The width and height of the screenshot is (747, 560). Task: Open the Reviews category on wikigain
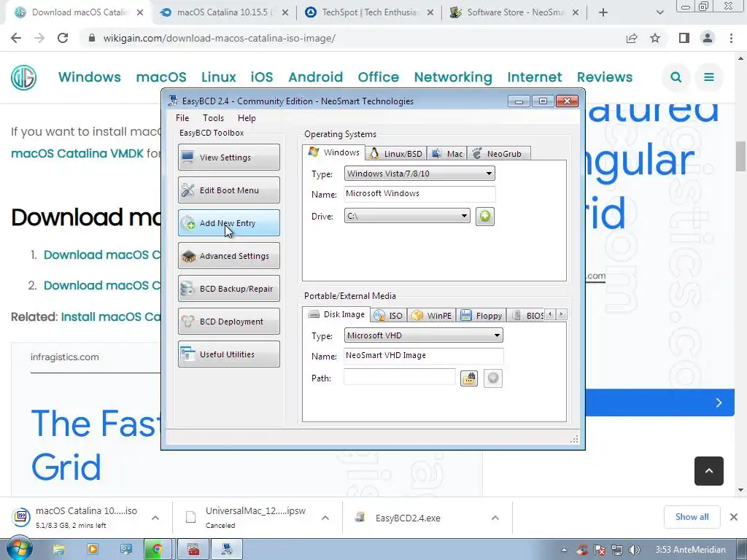pos(605,77)
